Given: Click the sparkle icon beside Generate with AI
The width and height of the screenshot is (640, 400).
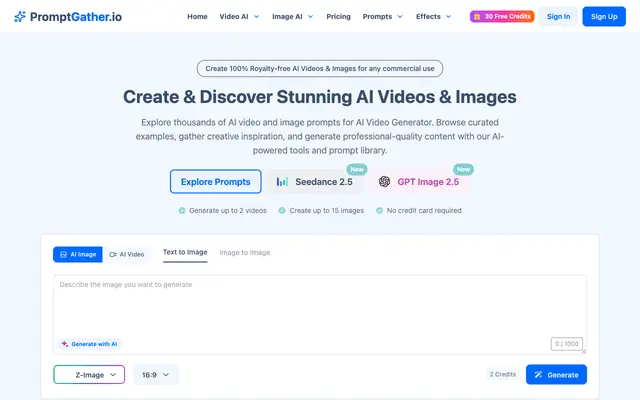Looking at the screenshot, I should pyautogui.click(x=64, y=344).
